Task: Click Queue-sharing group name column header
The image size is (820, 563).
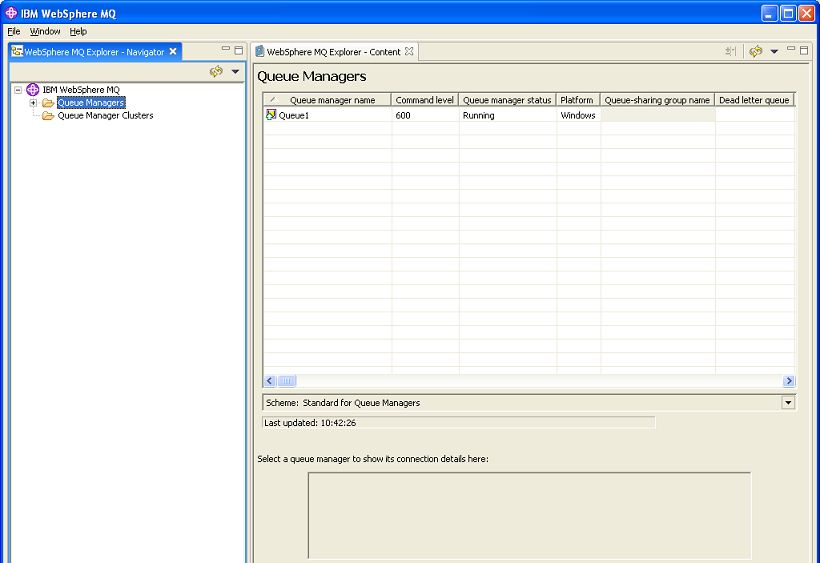Action: (657, 100)
